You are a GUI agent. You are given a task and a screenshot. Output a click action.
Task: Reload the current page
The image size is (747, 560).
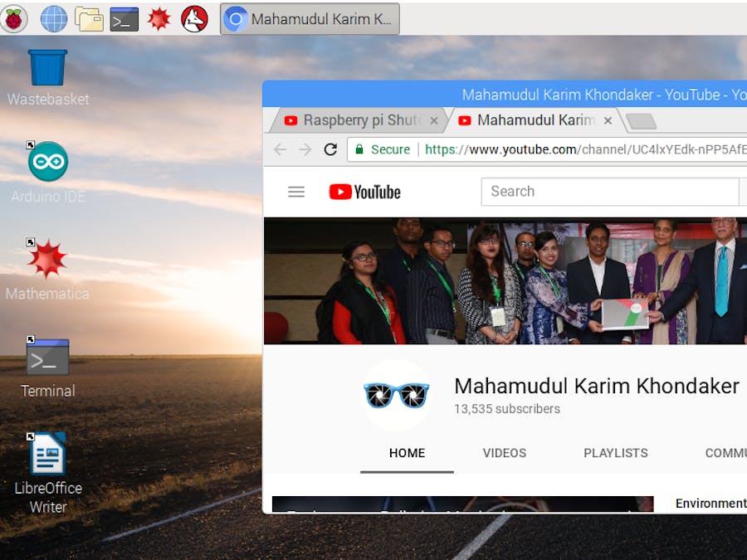(x=330, y=149)
